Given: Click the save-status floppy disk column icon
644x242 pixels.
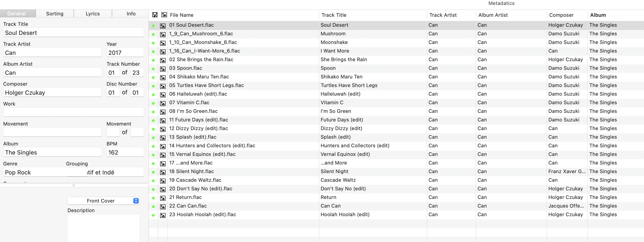Looking at the screenshot, I should click(155, 15).
